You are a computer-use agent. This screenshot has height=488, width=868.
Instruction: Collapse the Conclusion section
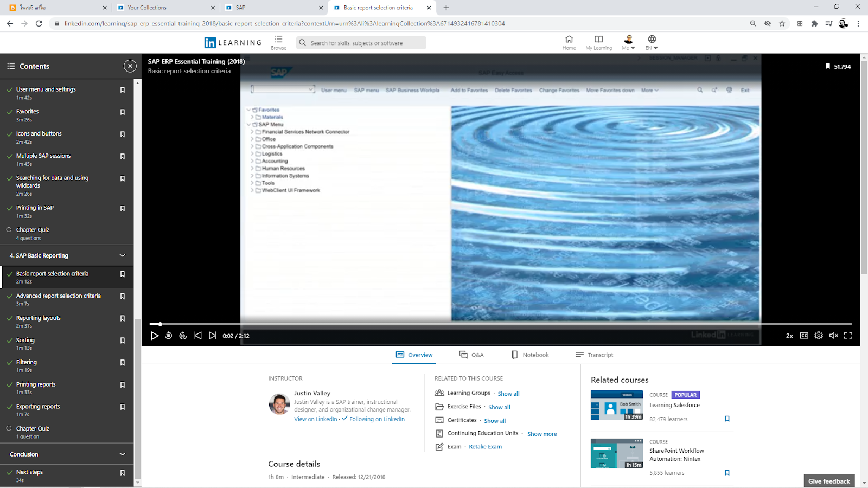(x=123, y=454)
